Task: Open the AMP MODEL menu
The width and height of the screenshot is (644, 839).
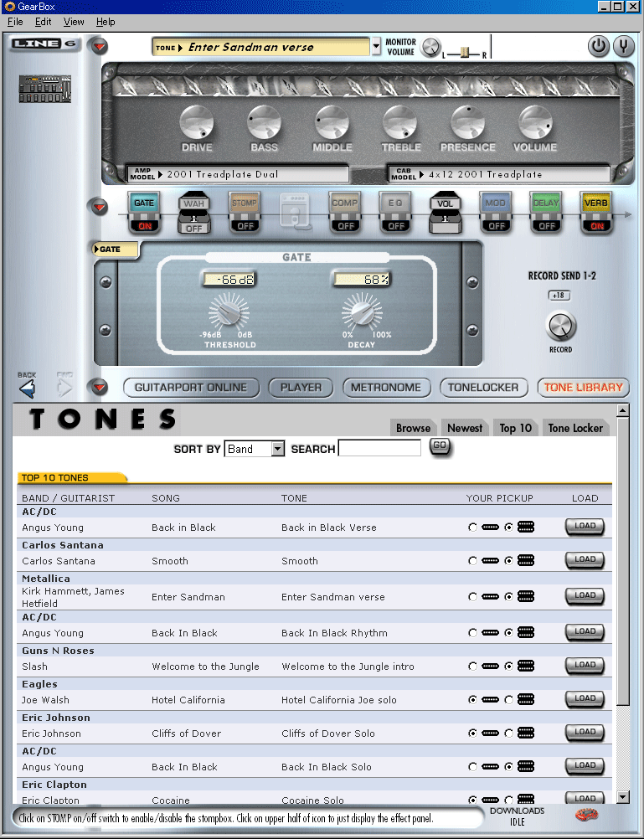Action: point(238,174)
